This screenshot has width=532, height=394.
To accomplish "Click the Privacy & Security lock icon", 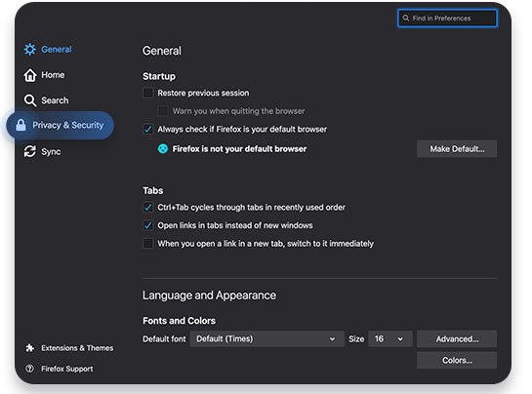I will coord(20,125).
